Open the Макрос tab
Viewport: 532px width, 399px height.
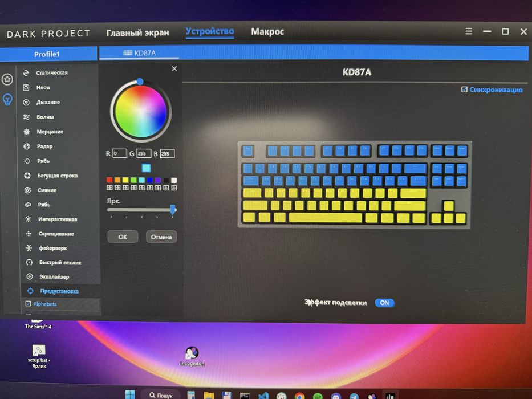pyautogui.click(x=267, y=31)
